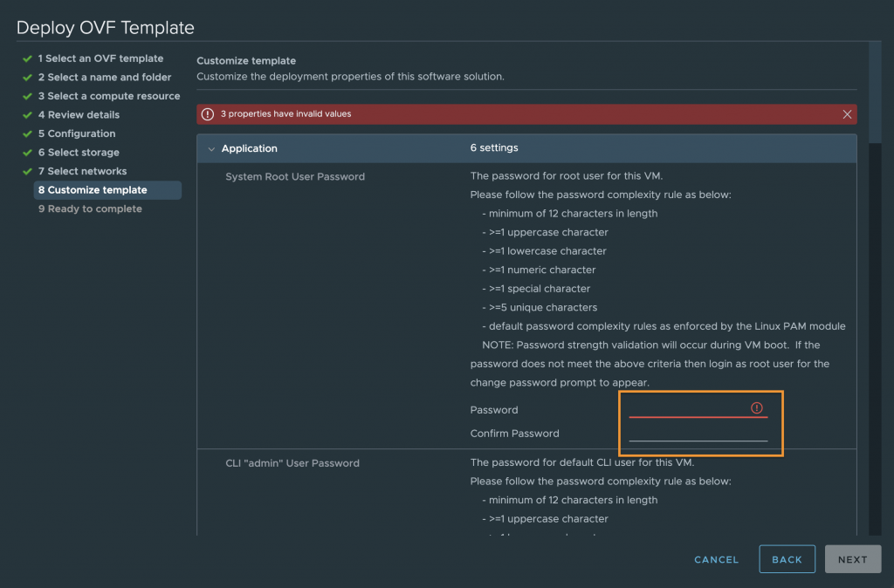Open step 6 Select storage
The width and height of the screenshot is (894, 588).
[79, 152]
